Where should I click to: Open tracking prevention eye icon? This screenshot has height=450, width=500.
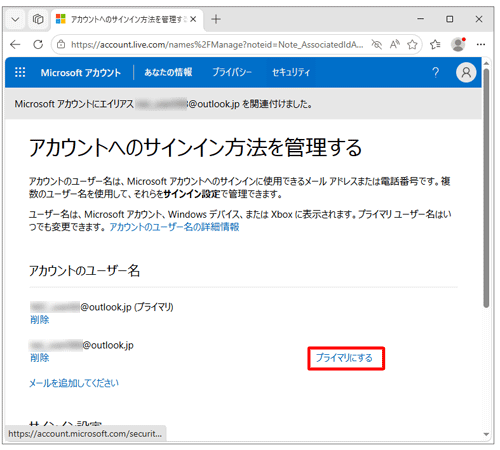click(377, 44)
